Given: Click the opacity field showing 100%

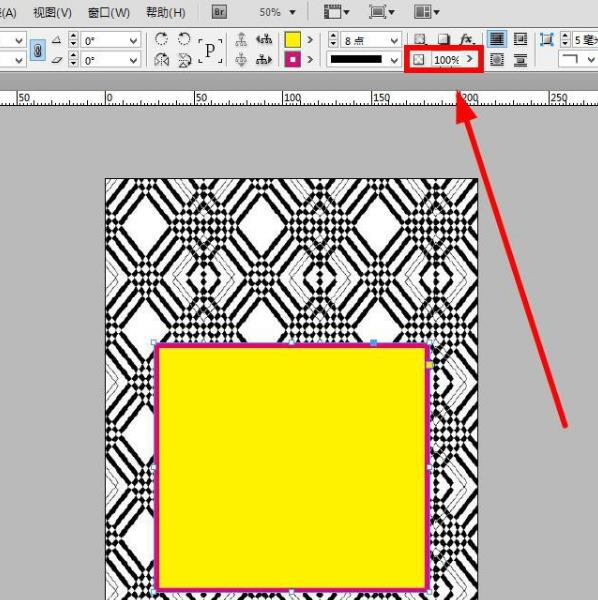Looking at the screenshot, I should (447, 60).
